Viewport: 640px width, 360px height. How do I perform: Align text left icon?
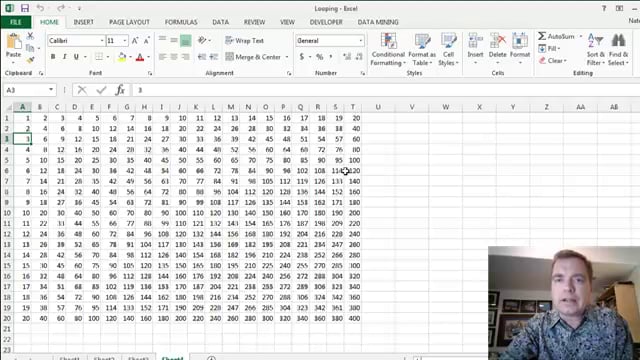coord(162,57)
